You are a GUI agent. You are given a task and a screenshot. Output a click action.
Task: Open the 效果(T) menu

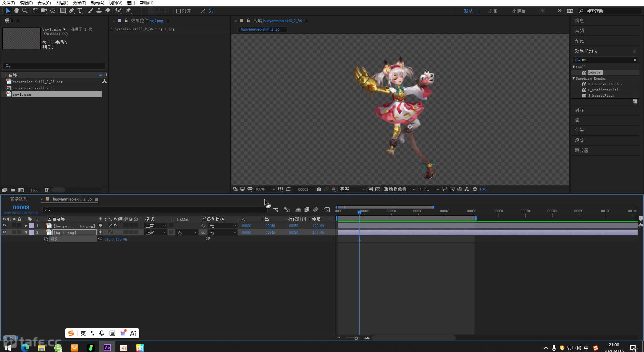79,3
